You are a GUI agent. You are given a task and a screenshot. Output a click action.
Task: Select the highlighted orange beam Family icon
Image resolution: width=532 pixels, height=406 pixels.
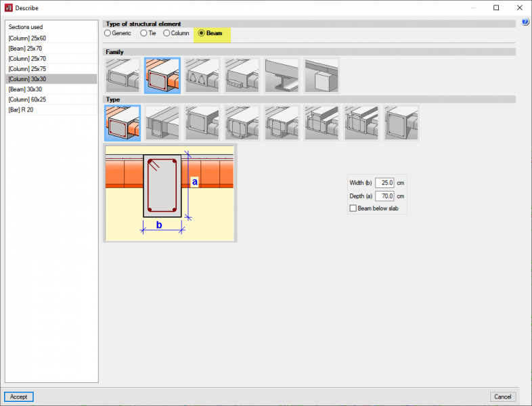pyautogui.click(x=162, y=75)
